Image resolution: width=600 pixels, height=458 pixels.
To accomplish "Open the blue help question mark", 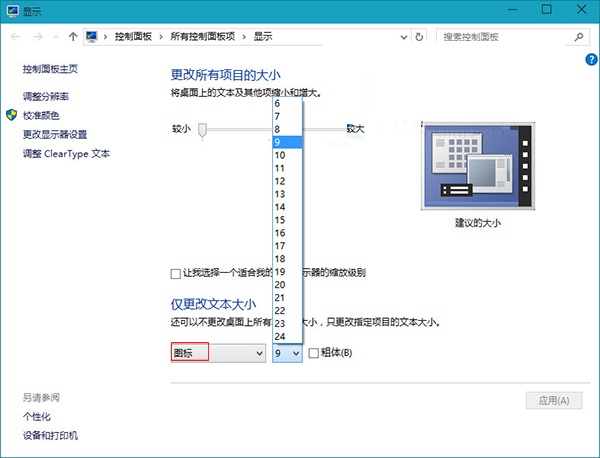I will pos(592,60).
